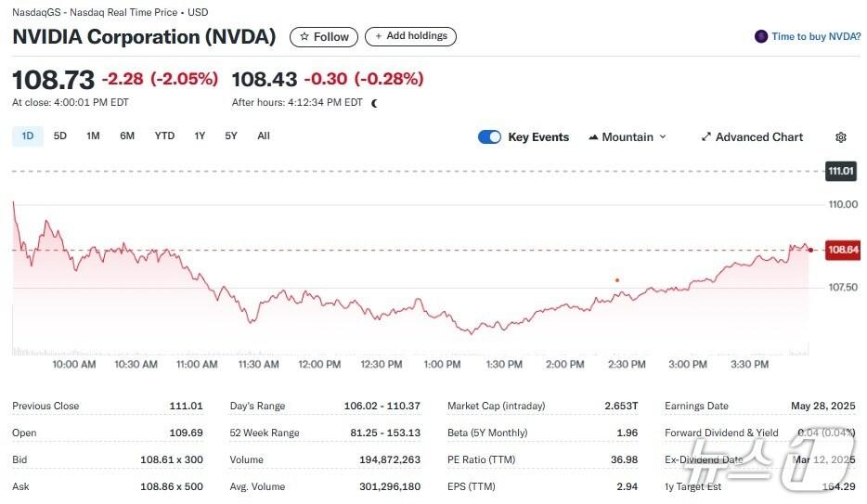Click the Mountain chart type icon
The height and width of the screenshot is (504, 867).
593,137
